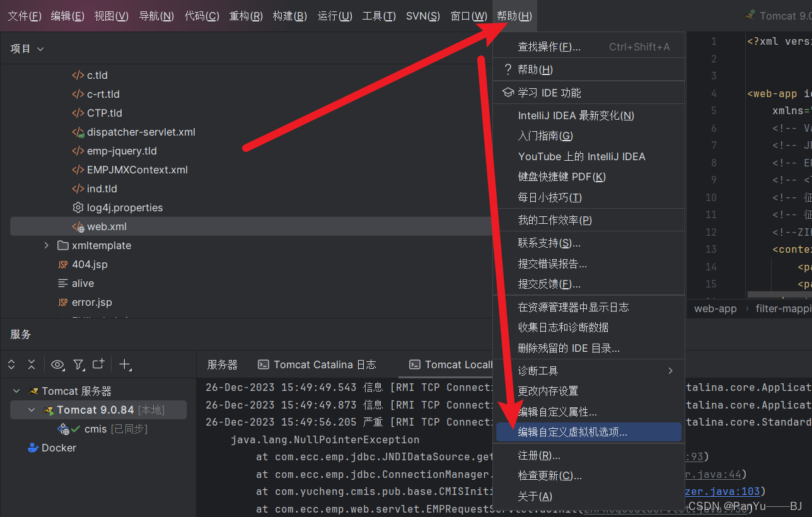Open the SVN(S) menu
Image resolution: width=812 pixels, height=517 pixels.
click(423, 16)
